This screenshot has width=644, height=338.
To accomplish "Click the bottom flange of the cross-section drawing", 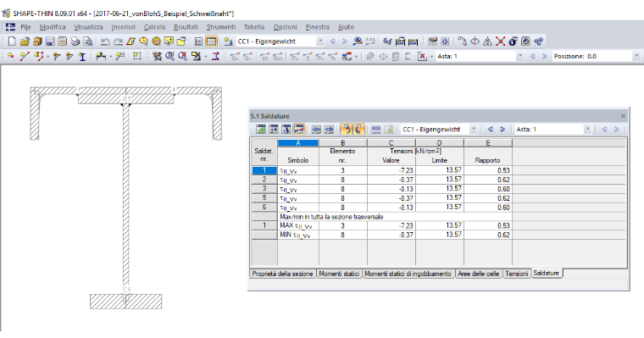I will 125,302.
